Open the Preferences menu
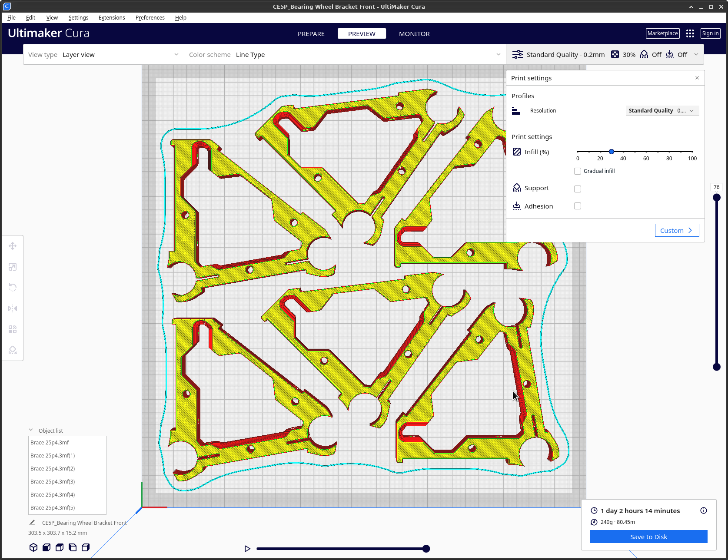Screen dimensions: 728x560 click(x=150, y=18)
